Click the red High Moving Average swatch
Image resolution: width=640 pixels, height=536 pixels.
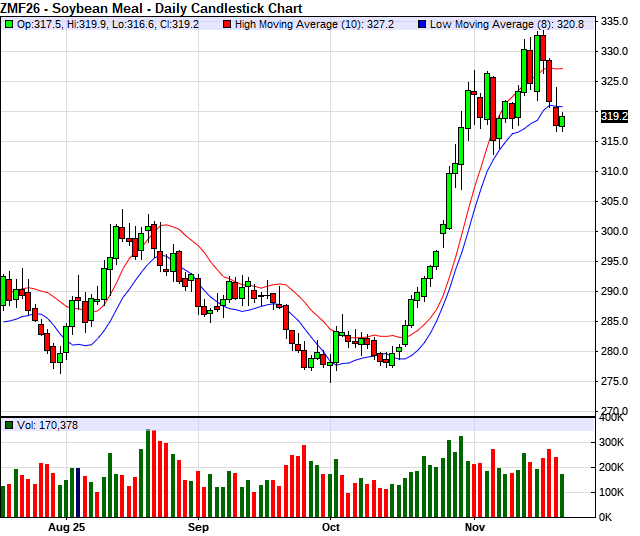[x=228, y=23]
